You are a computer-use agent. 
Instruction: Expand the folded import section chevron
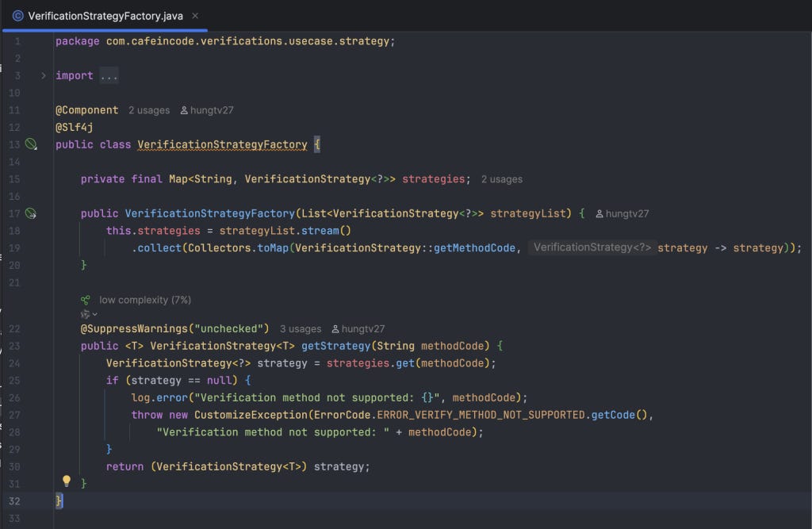tap(44, 75)
